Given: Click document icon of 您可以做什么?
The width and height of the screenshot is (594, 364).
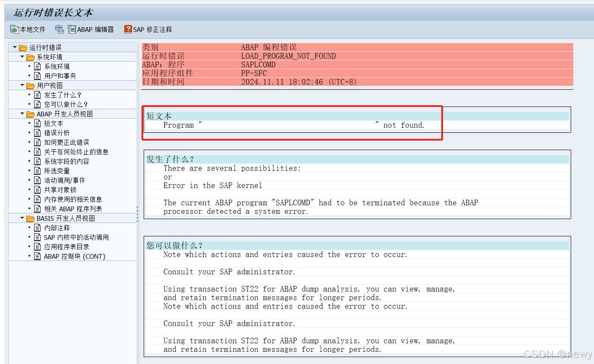Looking at the screenshot, I should click(x=38, y=104).
